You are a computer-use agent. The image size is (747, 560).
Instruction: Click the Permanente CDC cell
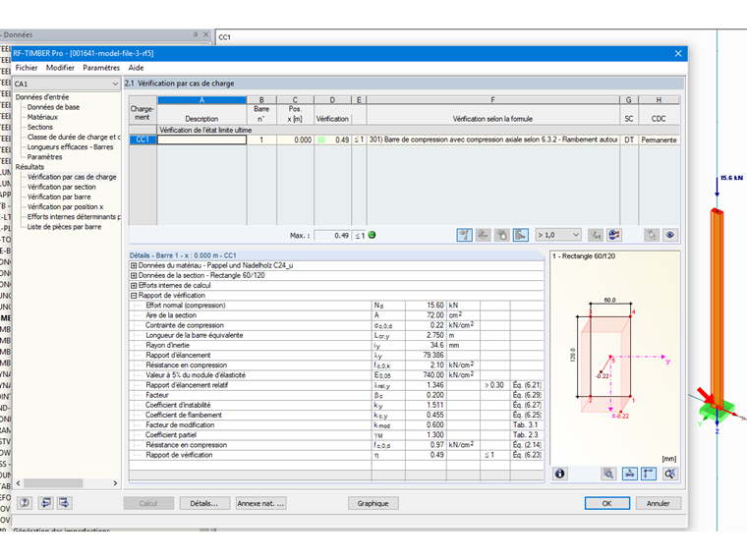click(x=659, y=140)
